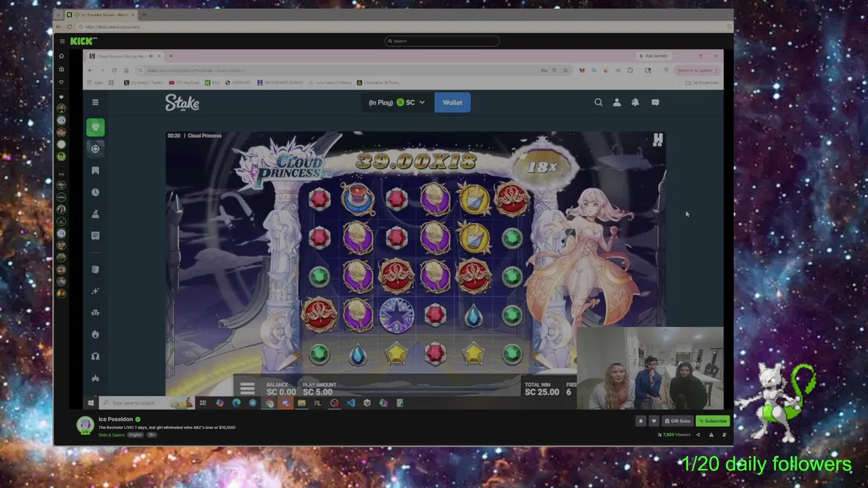Click the green shield Stake sidebar button
Screen dimensions: 868x488
(x=96, y=127)
